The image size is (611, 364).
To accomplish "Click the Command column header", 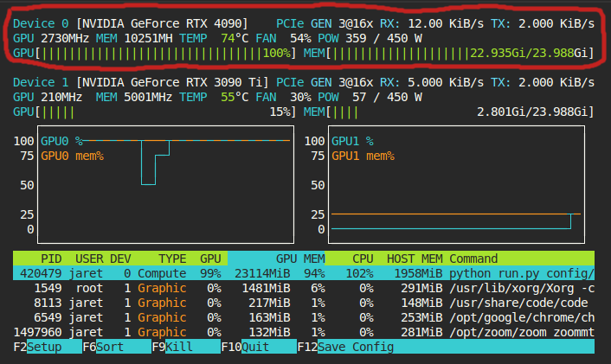I will (x=473, y=259).
